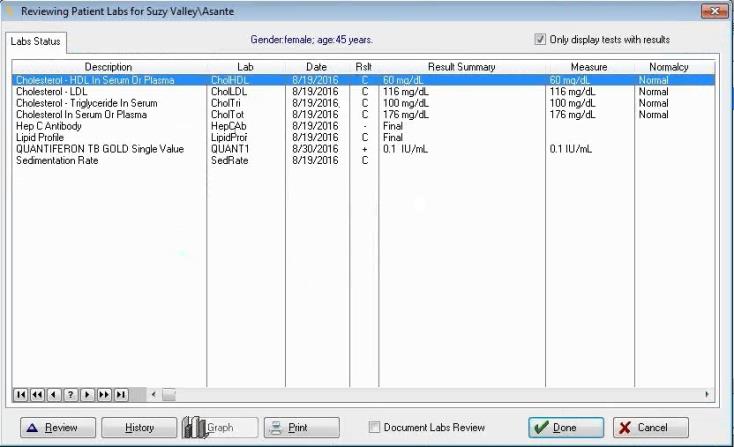
Task: Go to previous record arrow
Action: coord(54,395)
